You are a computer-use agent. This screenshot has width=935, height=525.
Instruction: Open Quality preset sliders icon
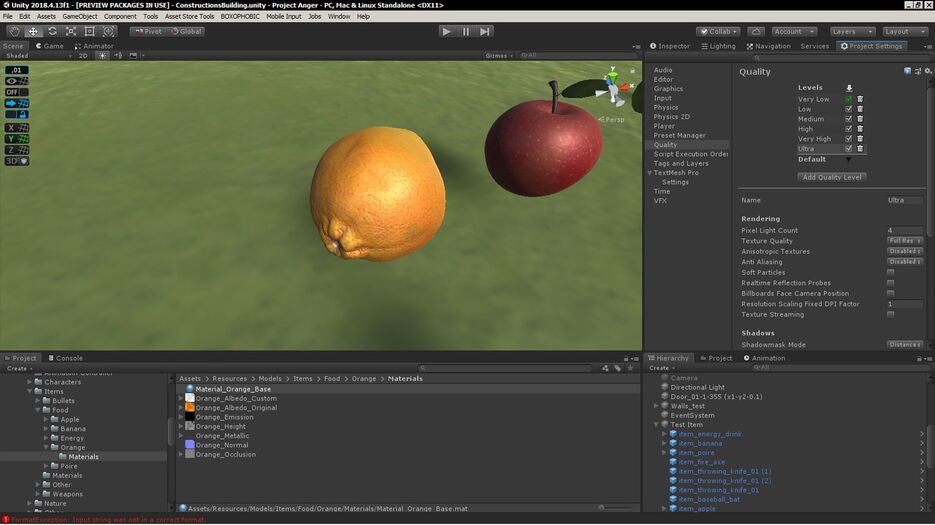coord(918,71)
